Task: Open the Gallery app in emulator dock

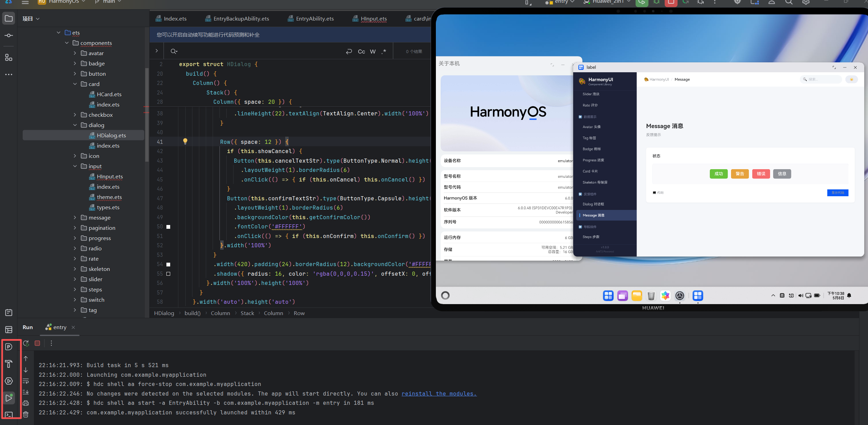Action: (x=665, y=296)
